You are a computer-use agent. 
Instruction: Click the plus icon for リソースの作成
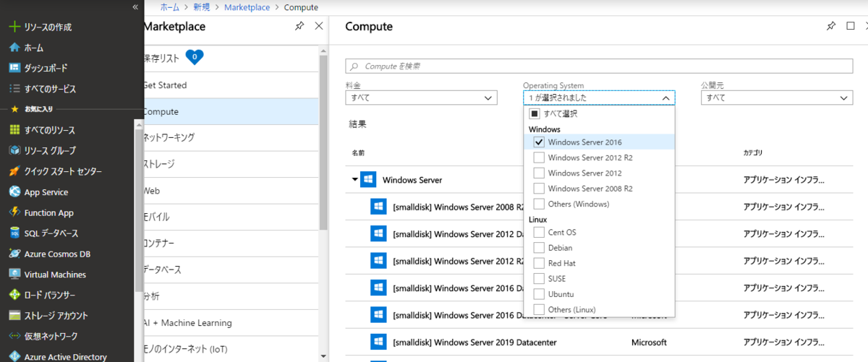coord(14,27)
